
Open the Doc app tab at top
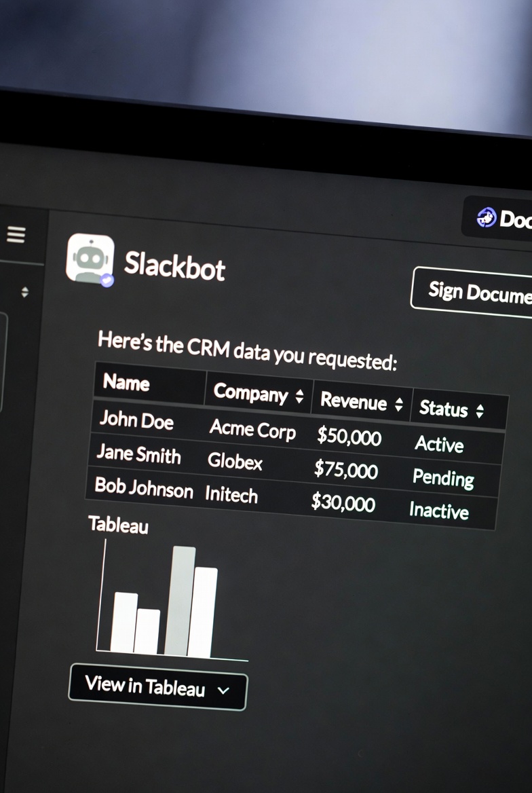[497, 218]
